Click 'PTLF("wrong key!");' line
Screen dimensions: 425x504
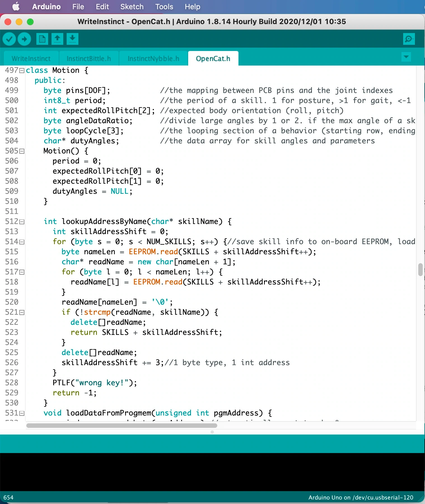click(95, 383)
